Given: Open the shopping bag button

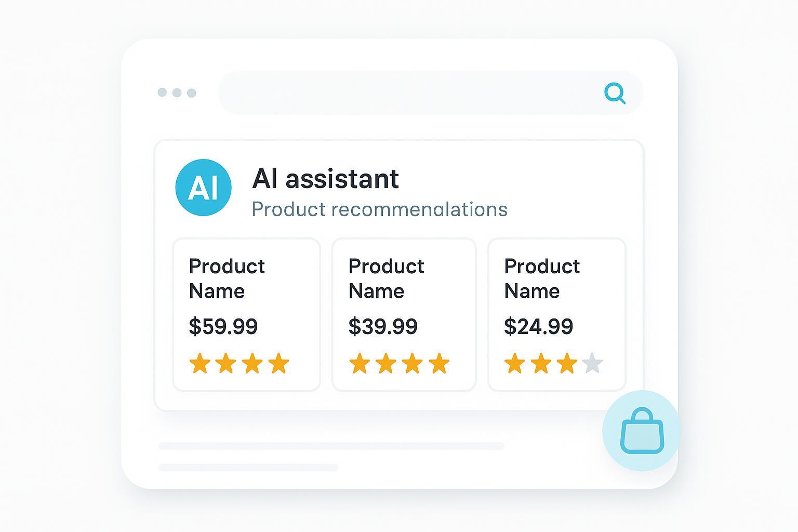Looking at the screenshot, I should pyautogui.click(x=642, y=431).
